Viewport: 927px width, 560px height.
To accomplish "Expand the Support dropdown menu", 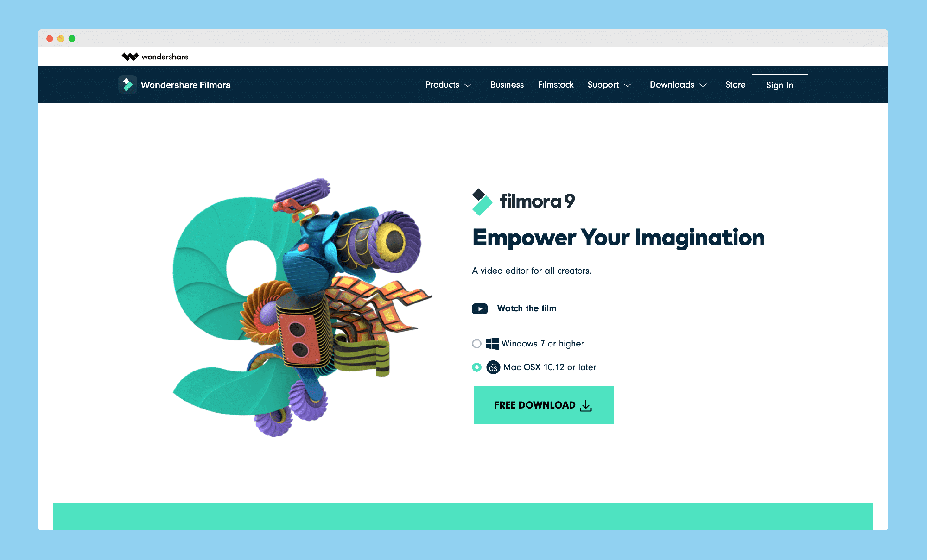I will [x=608, y=85].
